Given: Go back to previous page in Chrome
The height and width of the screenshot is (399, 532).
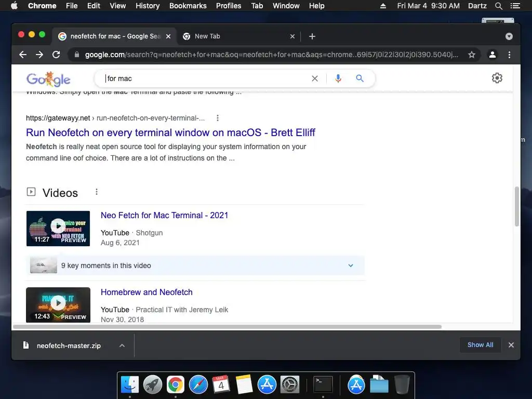Looking at the screenshot, I should coord(23,55).
